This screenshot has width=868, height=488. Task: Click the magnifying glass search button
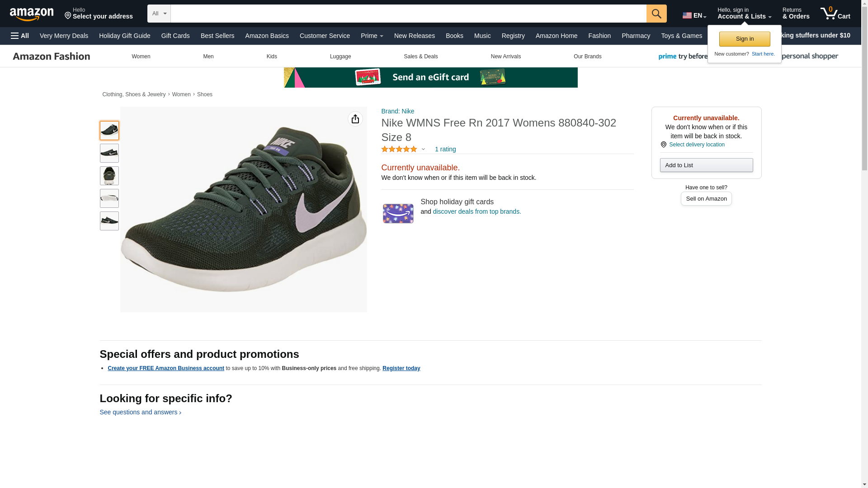click(656, 14)
